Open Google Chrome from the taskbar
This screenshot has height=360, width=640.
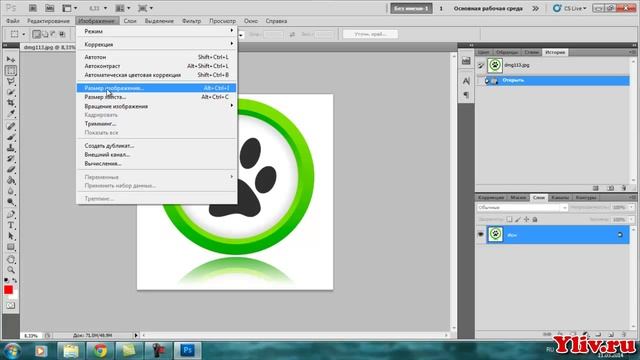click(100, 351)
